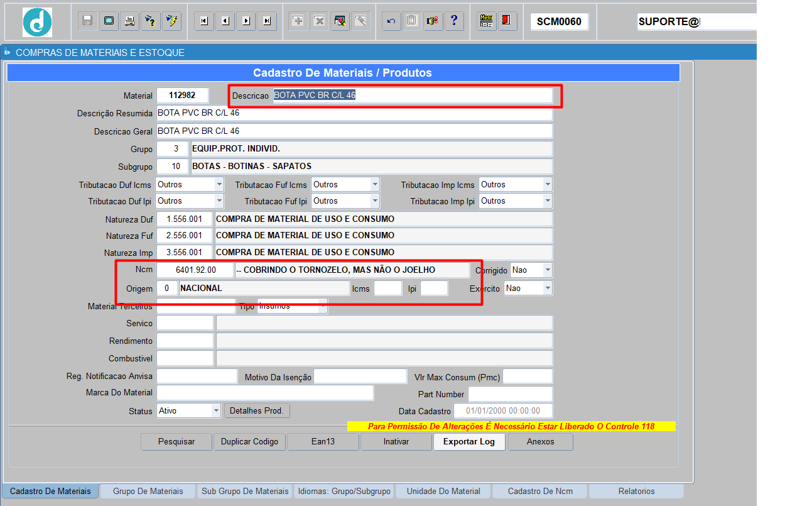This screenshot has height=506, width=812.
Task: Click the Marca Do Material field
Action: click(265, 393)
